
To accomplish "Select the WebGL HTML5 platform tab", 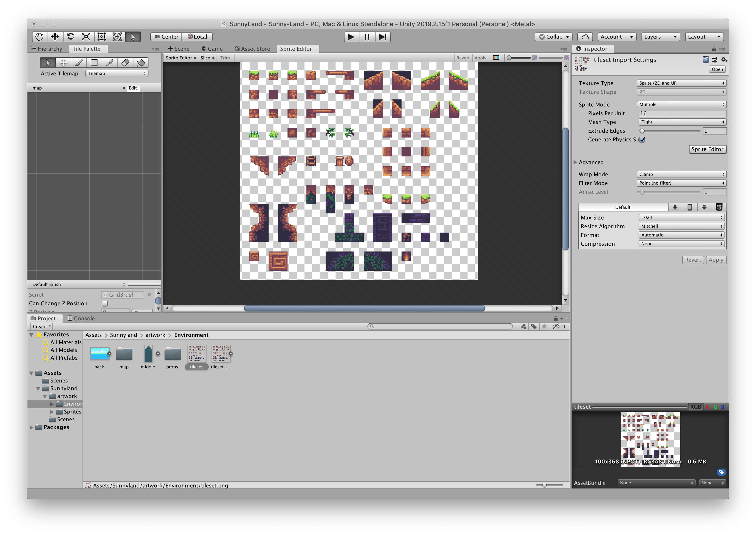I will (x=719, y=207).
